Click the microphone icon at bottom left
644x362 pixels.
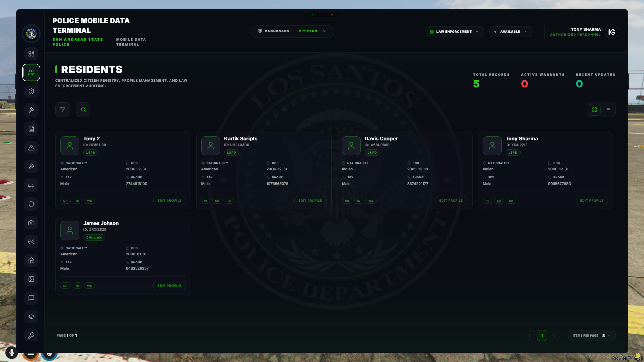(12, 352)
